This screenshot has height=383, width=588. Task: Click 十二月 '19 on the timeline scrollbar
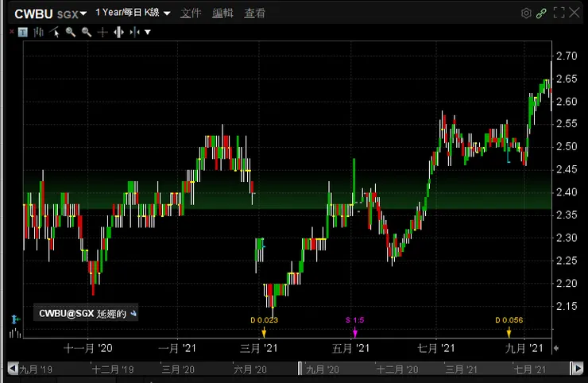click(x=113, y=369)
